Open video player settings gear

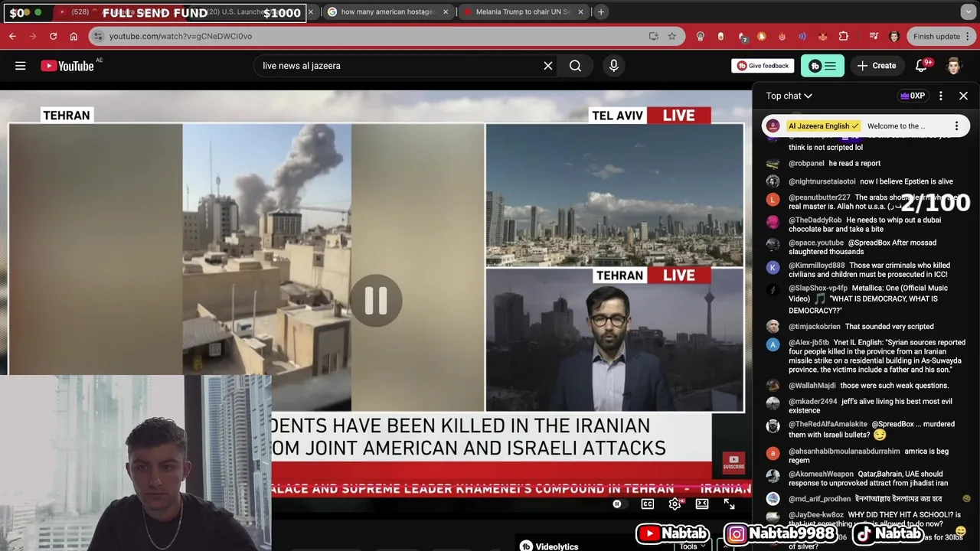point(675,504)
